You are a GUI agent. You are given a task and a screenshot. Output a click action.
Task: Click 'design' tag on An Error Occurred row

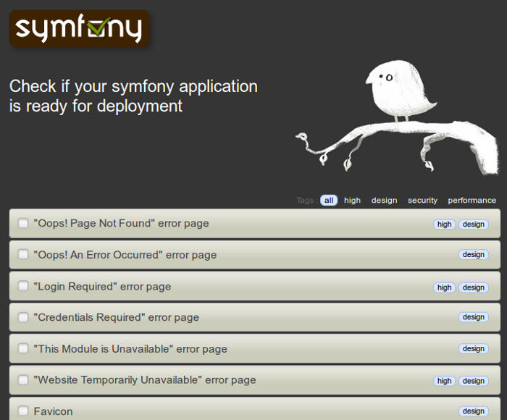point(474,255)
